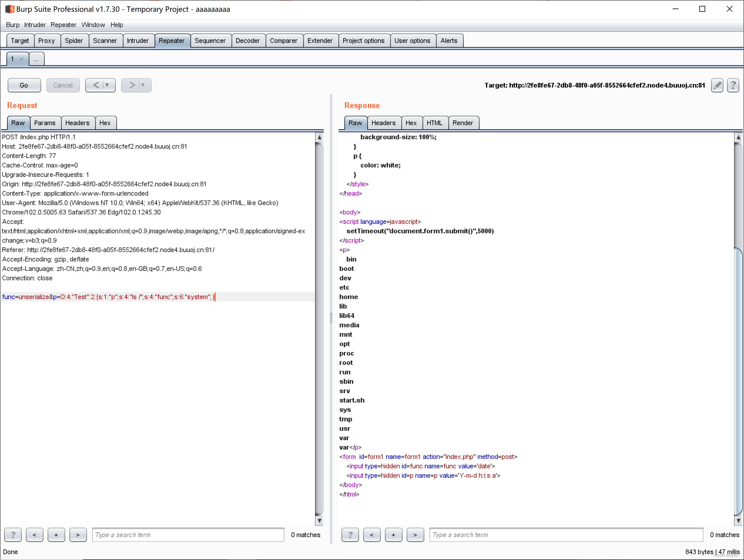
Task: Expand forward history dropdown arrow
Action: tap(143, 85)
